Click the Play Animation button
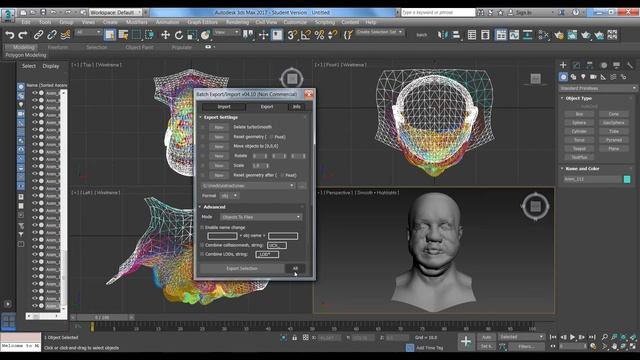 tap(572, 337)
